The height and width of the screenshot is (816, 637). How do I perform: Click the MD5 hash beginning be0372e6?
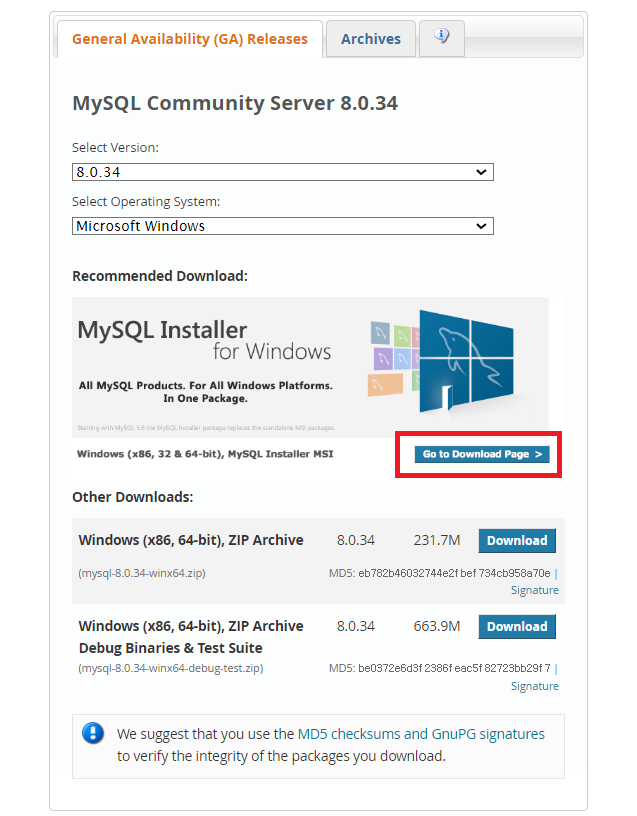pyautogui.click(x=454, y=668)
